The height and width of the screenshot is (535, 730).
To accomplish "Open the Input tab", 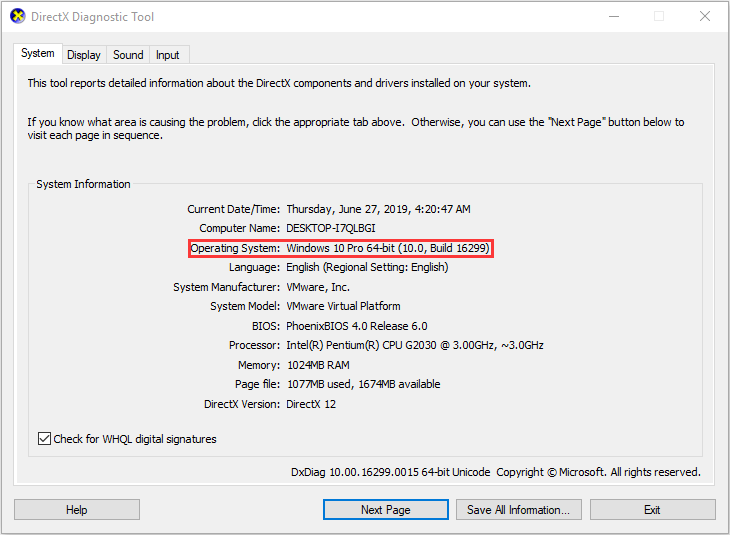I will click(x=168, y=55).
